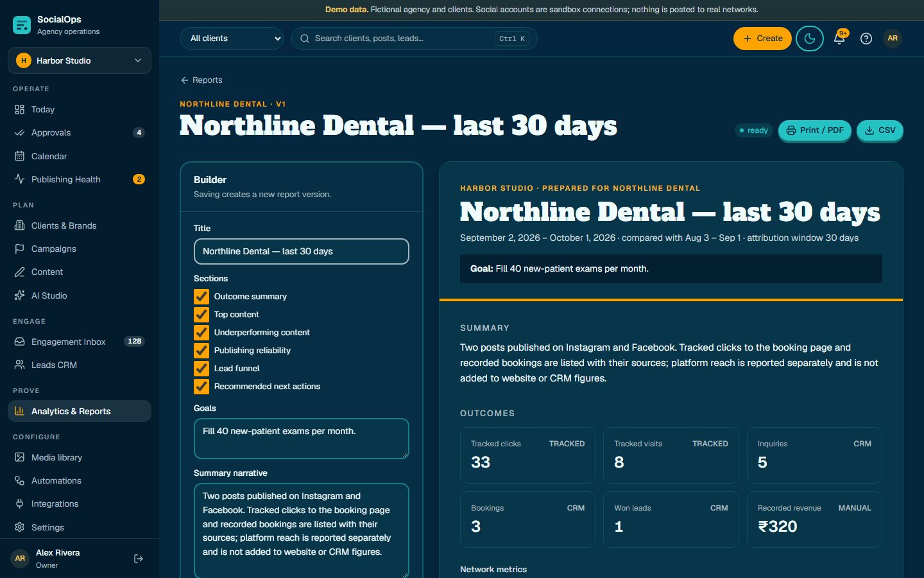This screenshot has width=924, height=578.
Task: Uncheck the Top content section
Action: tap(201, 315)
